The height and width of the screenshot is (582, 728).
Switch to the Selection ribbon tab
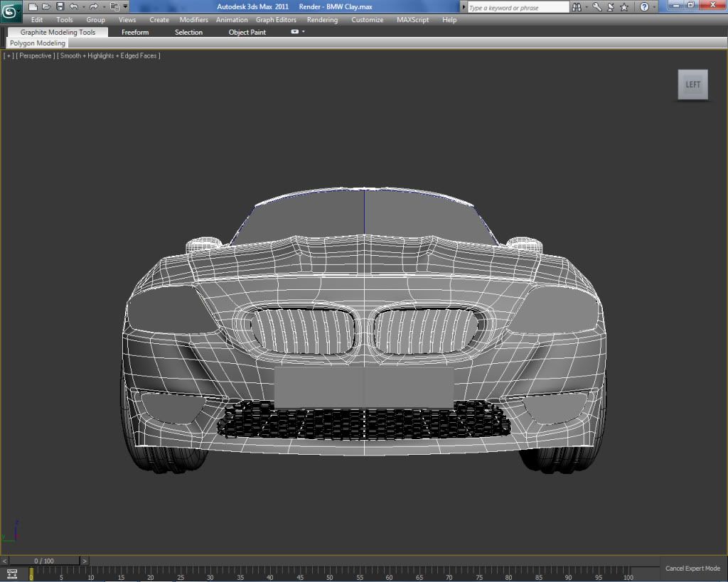tap(188, 32)
